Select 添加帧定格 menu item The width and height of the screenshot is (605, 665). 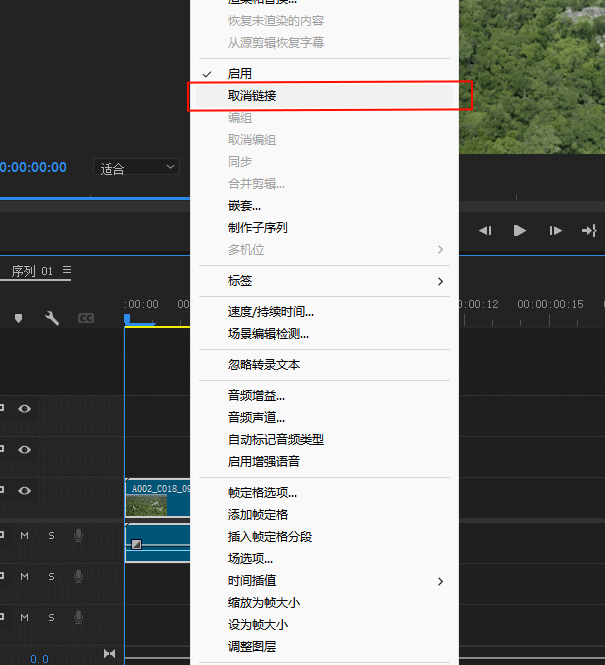pos(324,515)
